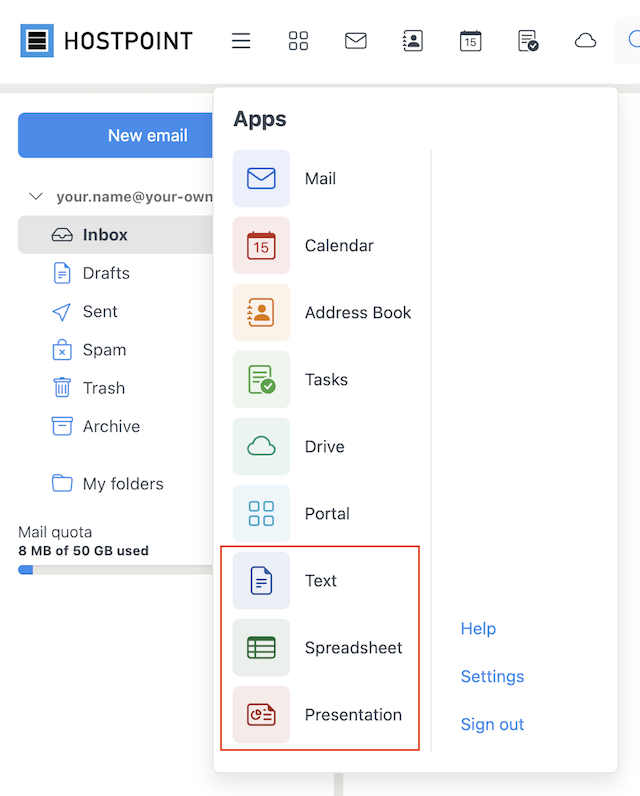This screenshot has width=640, height=796.
Task: Click the Sign out link
Action: coord(492,724)
